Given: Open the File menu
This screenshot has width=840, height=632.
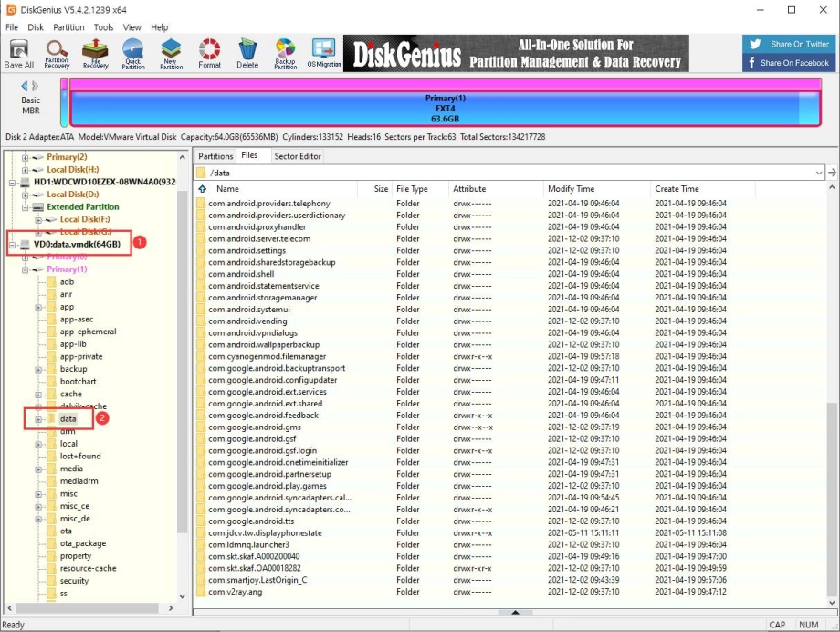Looking at the screenshot, I should [x=11, y=27].
